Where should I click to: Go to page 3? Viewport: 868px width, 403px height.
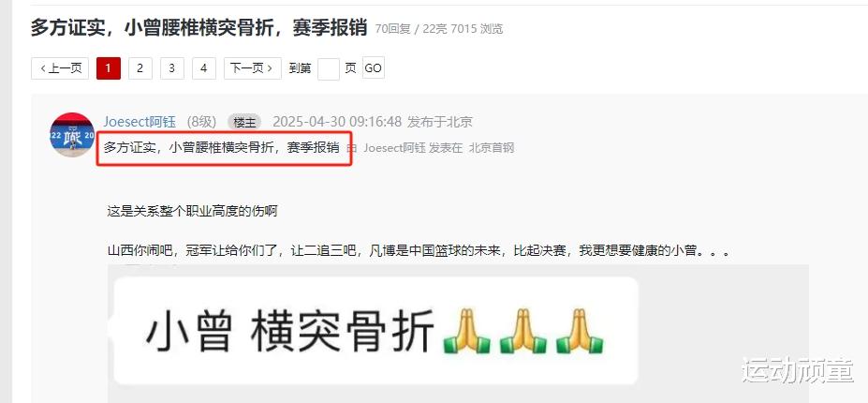(172, 68)
